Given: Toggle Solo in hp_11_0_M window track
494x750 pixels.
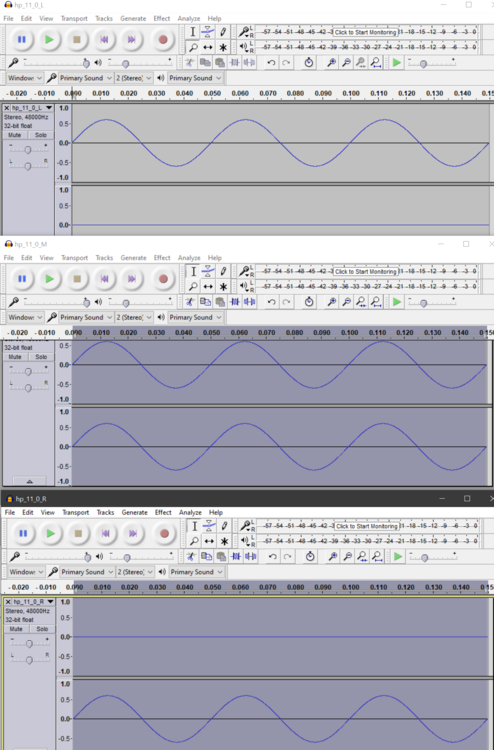Looking at the screenshot, I should coord(41,357).
